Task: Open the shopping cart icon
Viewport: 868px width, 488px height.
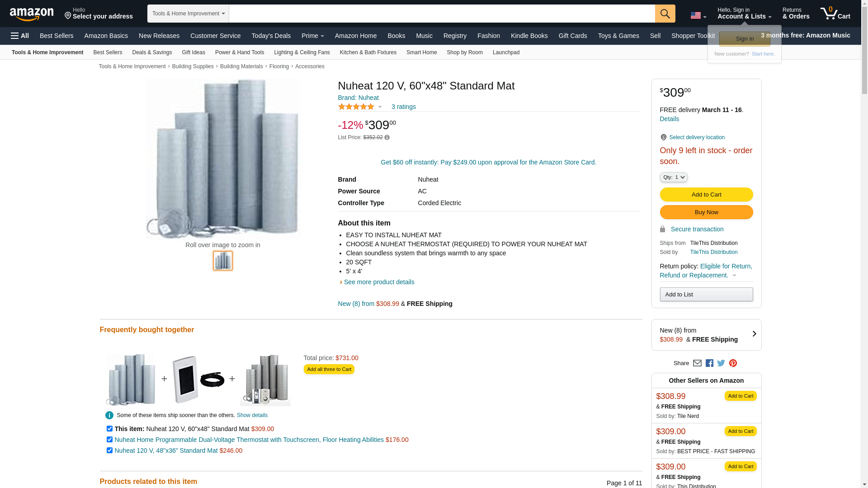Action: 835,14
